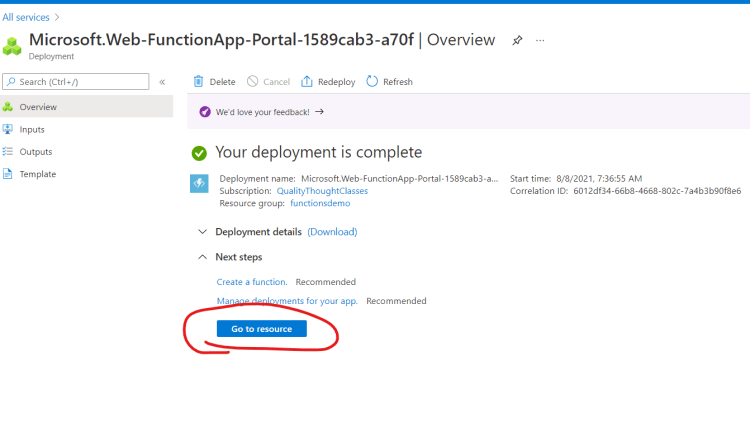Open the Inputs sidebar item
The width and height of the screenshot is (750, 437).
pyautogui.click(x=32, y=129)
